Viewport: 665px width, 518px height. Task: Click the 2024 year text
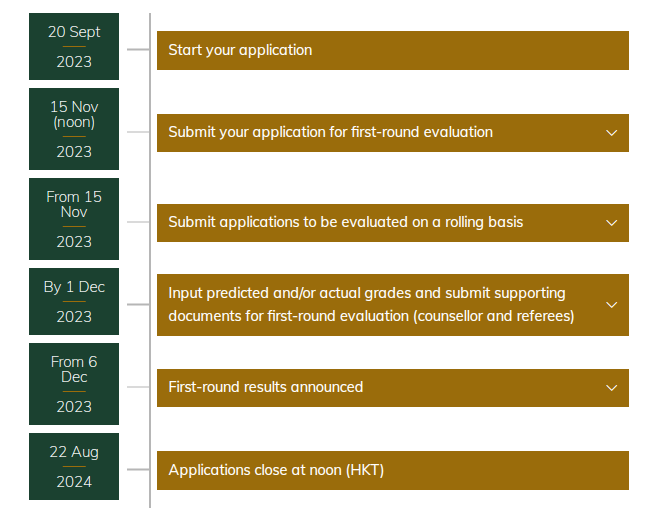74,482
